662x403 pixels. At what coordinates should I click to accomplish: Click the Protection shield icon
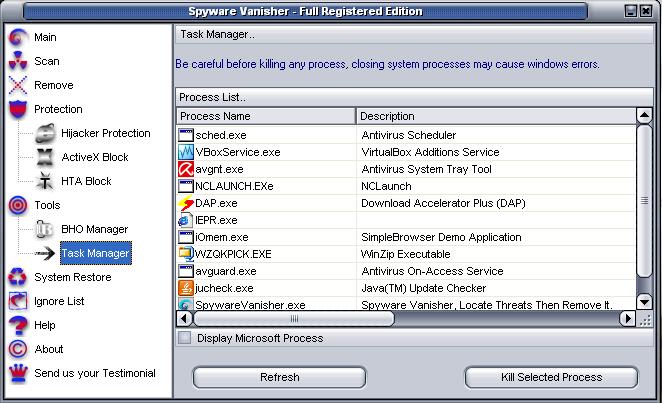click(18, 109)
